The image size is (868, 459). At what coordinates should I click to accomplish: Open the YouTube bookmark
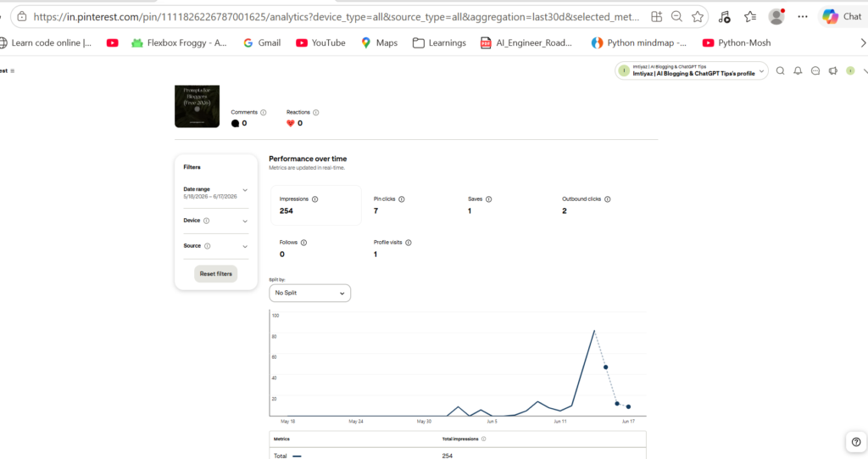(x=320, y=42)
